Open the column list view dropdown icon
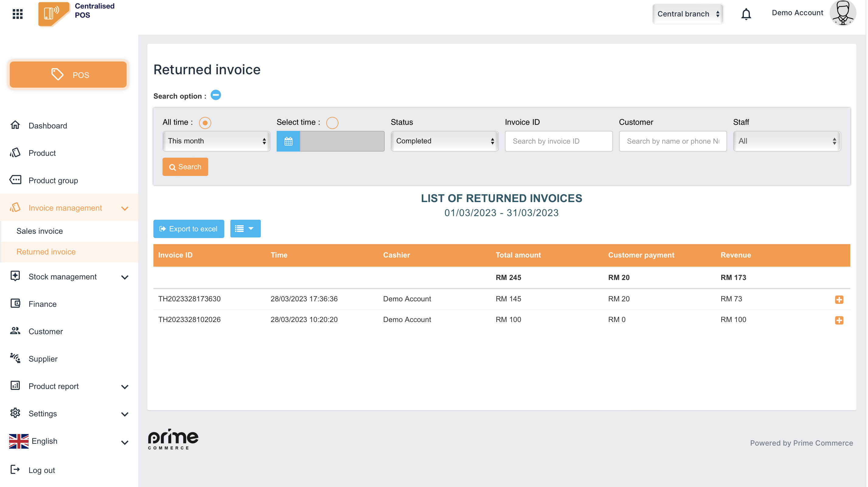The height and width of the screenshot is (487, 868). coord(245,229)
